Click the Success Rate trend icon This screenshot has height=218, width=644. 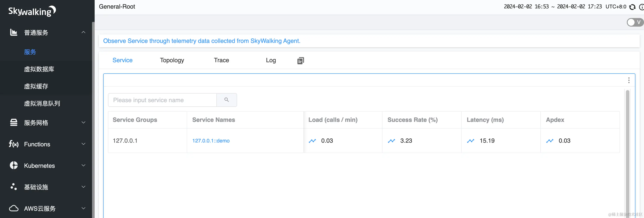pyautogui.click(x=391, y=141)
